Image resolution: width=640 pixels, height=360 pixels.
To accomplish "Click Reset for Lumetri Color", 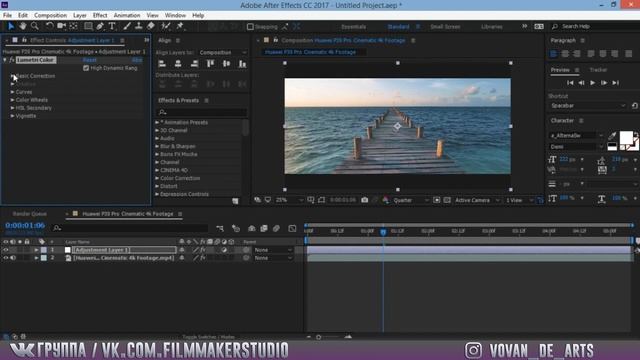I will coord(89,60).
